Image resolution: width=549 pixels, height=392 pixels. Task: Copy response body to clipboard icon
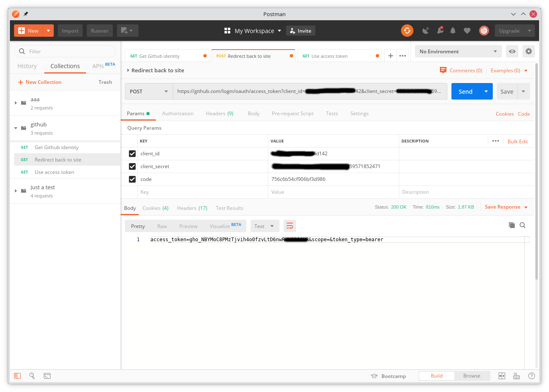[512, 225]
